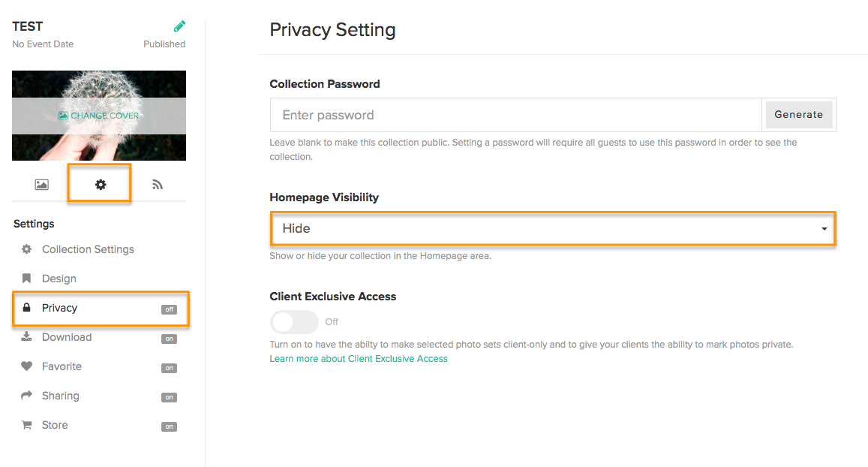Open the Homepage Visibility Hide dropdown
Screen dimensions: 868x467
[553, 228]
